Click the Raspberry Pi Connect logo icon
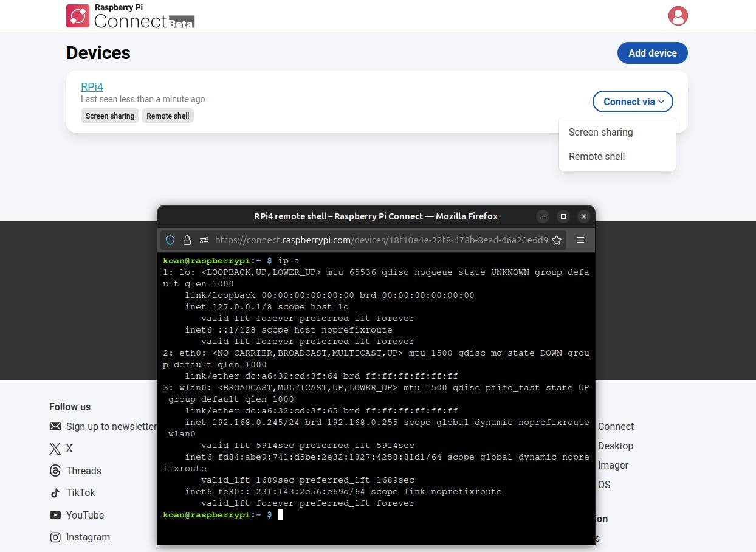Viewport: 756px width, 552px height. click(x=78, y=16)
